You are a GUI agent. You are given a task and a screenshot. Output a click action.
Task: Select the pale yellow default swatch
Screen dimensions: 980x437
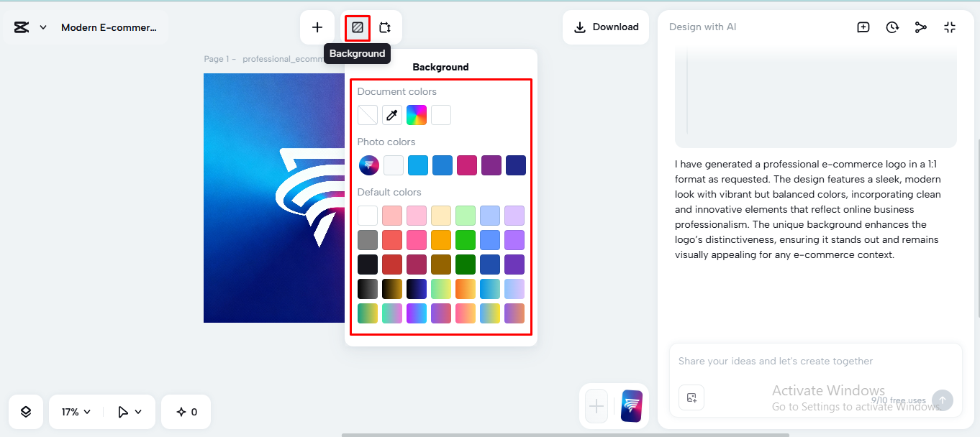(441, 216)
